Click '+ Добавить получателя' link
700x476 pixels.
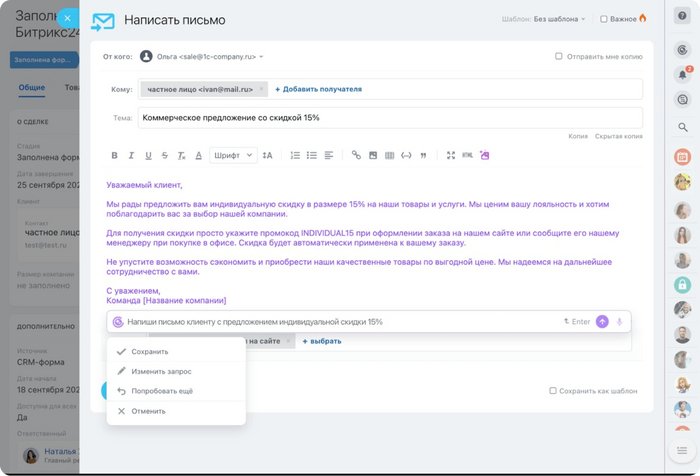pos(318,89)
